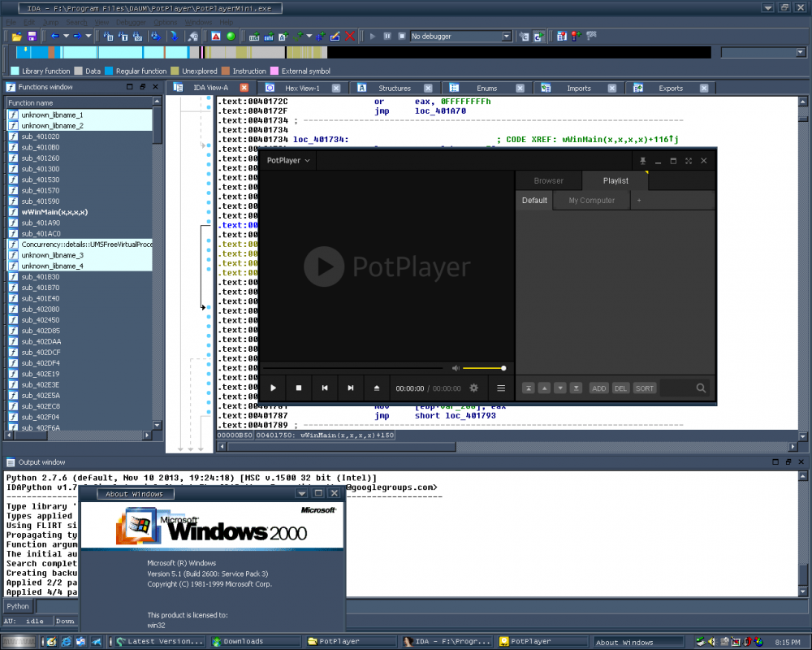Image resolution: width=812 pixels, height=650 pixels.
Task: Switch playlist to My Computer tab
Action: pos(591,200)
